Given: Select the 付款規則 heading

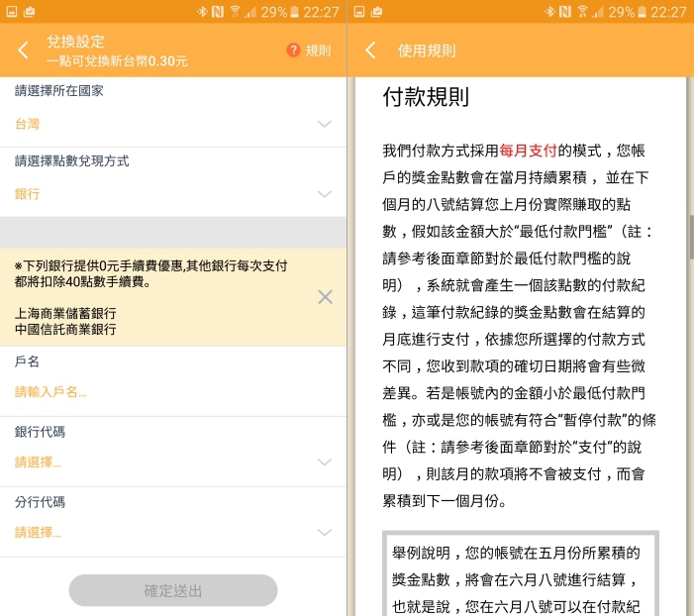Looking at the screenshot, I should coord(426,97).
